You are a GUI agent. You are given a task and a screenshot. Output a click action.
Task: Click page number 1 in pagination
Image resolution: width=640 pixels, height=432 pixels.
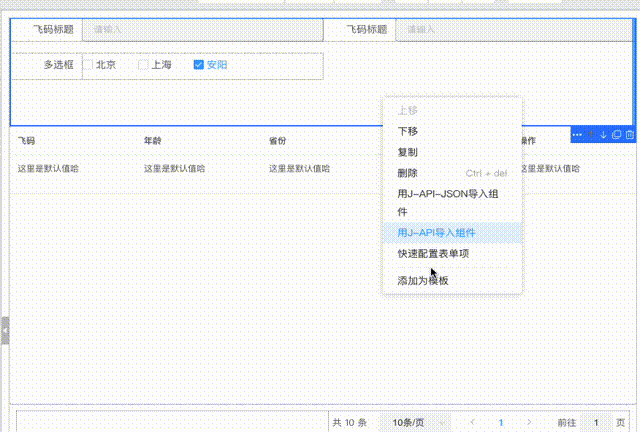tap(500, 423)
